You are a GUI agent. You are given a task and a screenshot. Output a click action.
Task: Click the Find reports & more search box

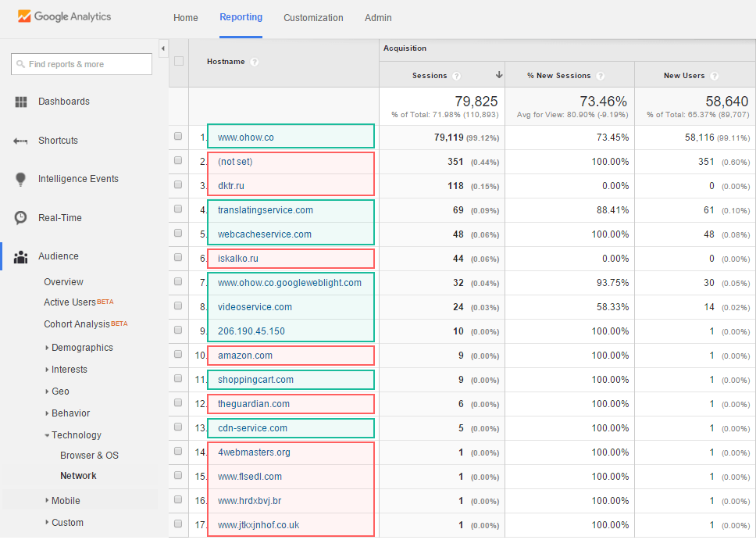tap(81, 64)
